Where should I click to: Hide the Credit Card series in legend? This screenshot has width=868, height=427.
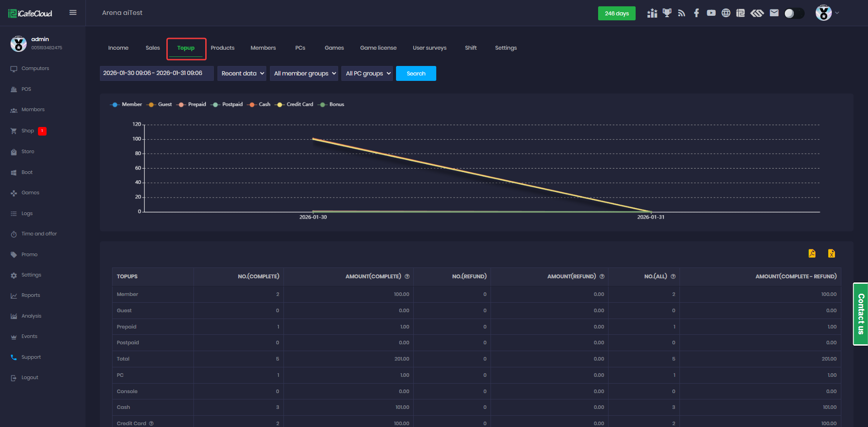294,104
